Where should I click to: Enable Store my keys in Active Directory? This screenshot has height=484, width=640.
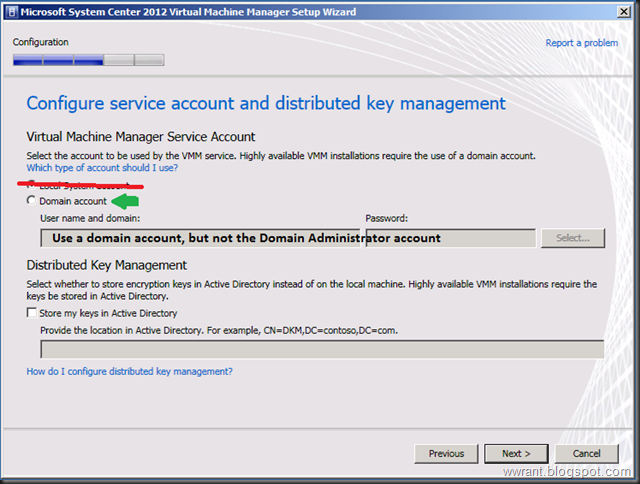33,313
